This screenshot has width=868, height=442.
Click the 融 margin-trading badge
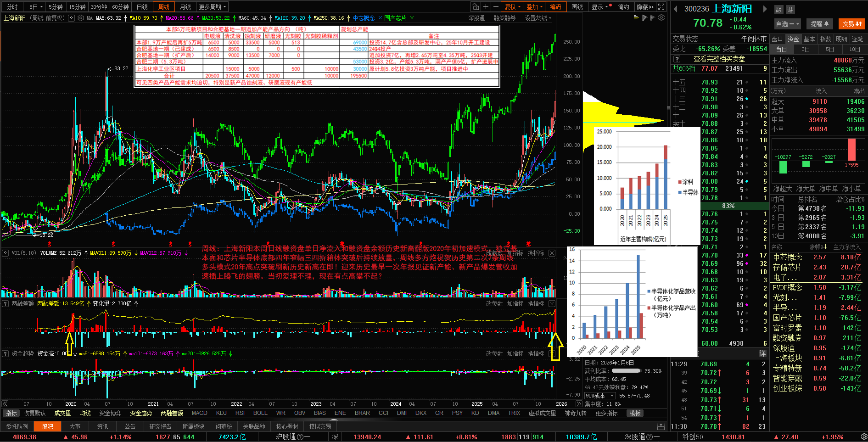tap(779, 10)
